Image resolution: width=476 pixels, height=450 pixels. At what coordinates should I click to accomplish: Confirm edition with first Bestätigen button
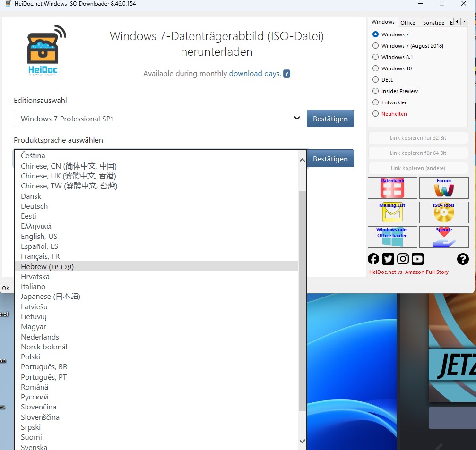pyautogui.click(x=330, y=119)
